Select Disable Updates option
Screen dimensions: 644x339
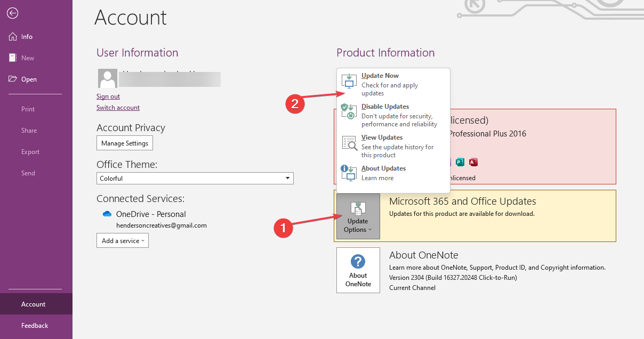click(x=393, y=115)
